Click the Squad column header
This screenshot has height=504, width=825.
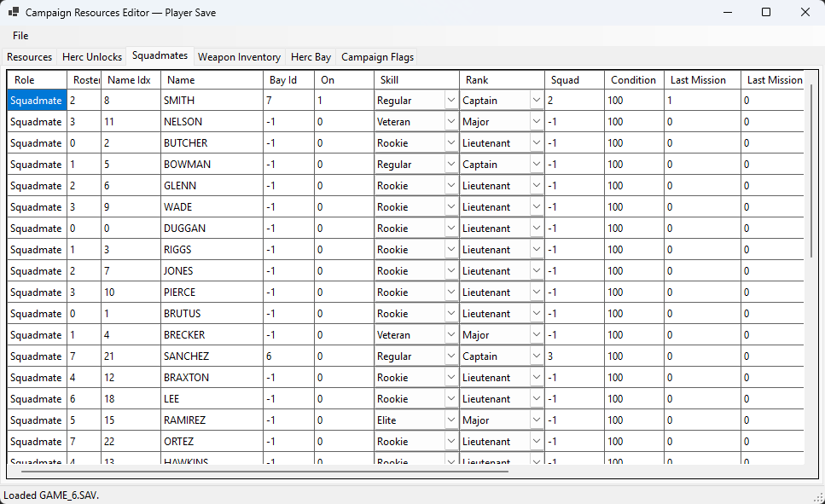click(574, 80)
